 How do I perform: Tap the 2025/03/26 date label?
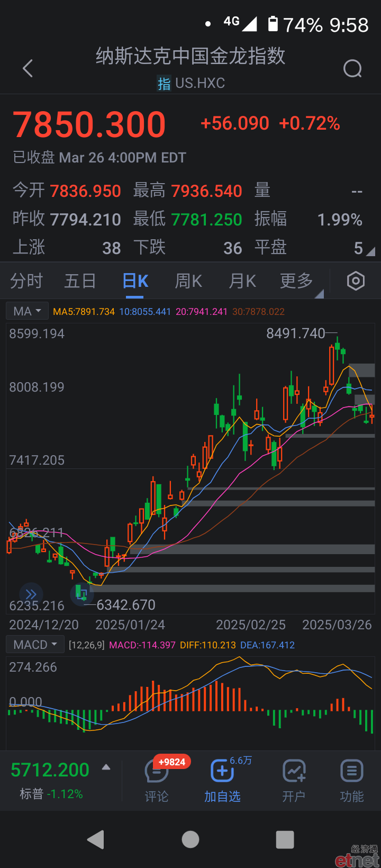(337, 625)
